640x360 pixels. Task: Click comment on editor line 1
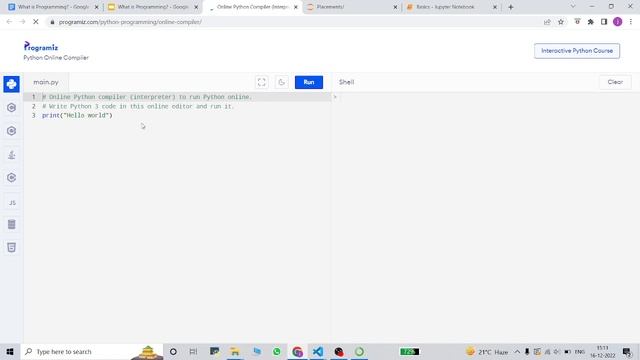[x=147, y=97]
